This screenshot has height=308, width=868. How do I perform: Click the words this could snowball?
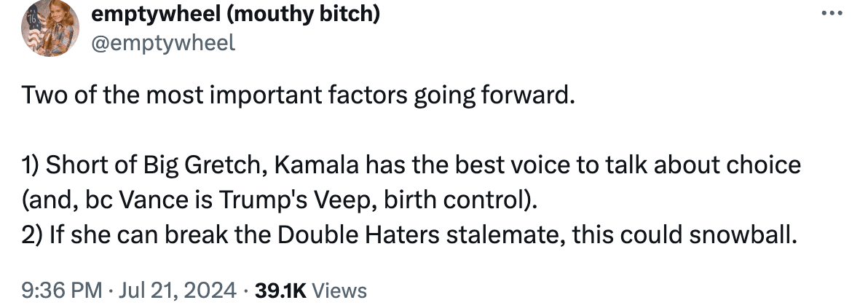684,235
